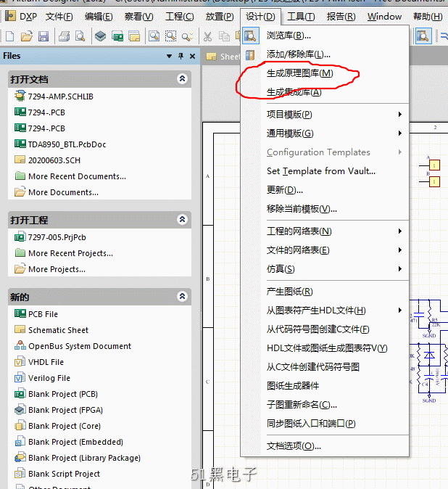448x489 pixels.
Task: Open the Window menu
Action: [384, 17]
